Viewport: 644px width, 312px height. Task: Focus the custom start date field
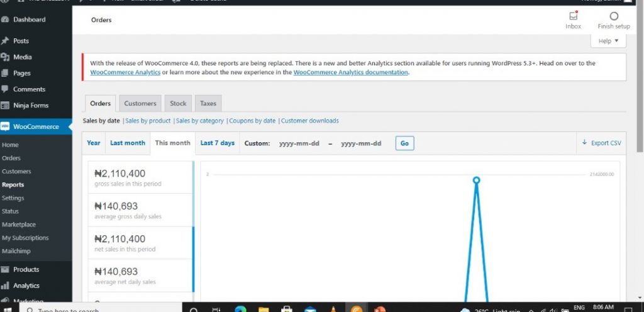299,143
